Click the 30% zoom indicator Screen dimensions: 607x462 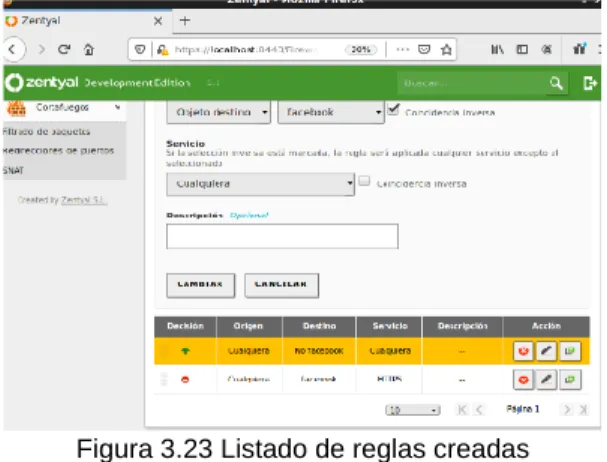click(x=361, y=50)
